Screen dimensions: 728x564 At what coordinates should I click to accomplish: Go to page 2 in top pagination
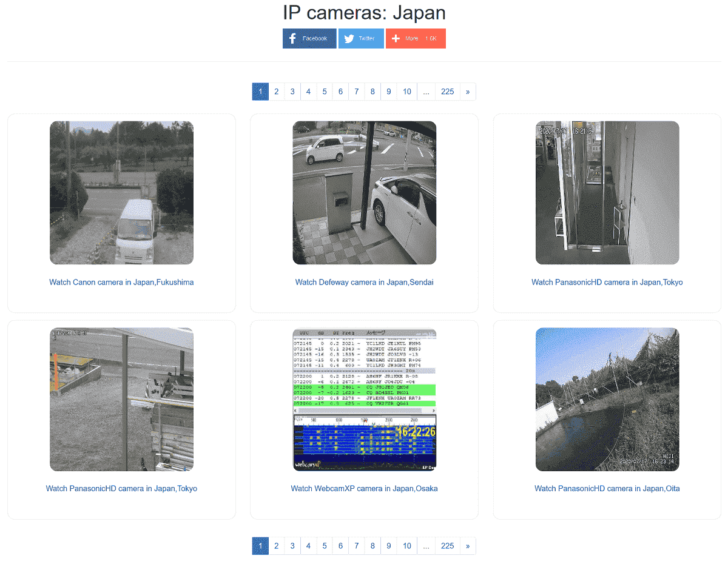pyautogui.click(x=276, y=92)
